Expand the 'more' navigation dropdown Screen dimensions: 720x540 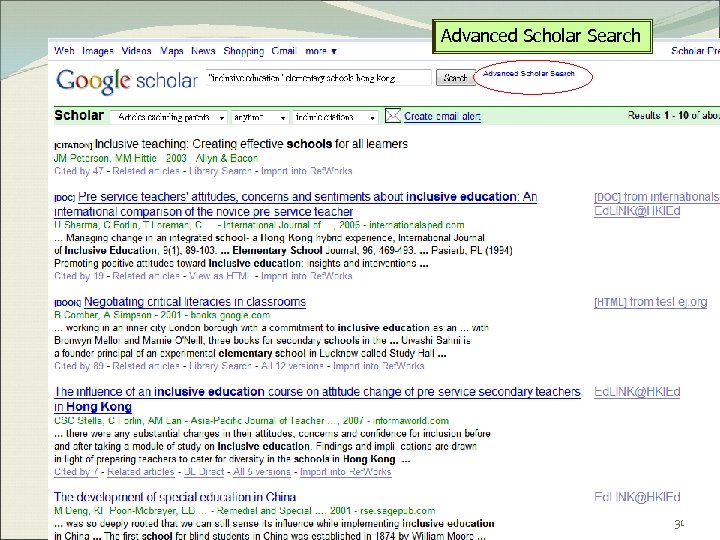click(x=321, y=51)
